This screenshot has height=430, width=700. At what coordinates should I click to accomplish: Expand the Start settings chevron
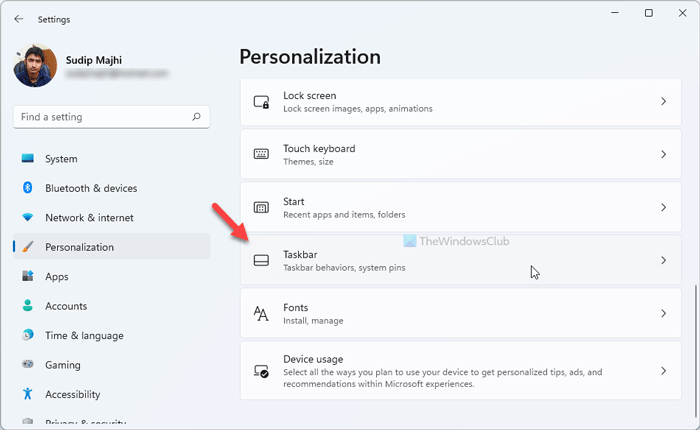(x=663, y=208)
